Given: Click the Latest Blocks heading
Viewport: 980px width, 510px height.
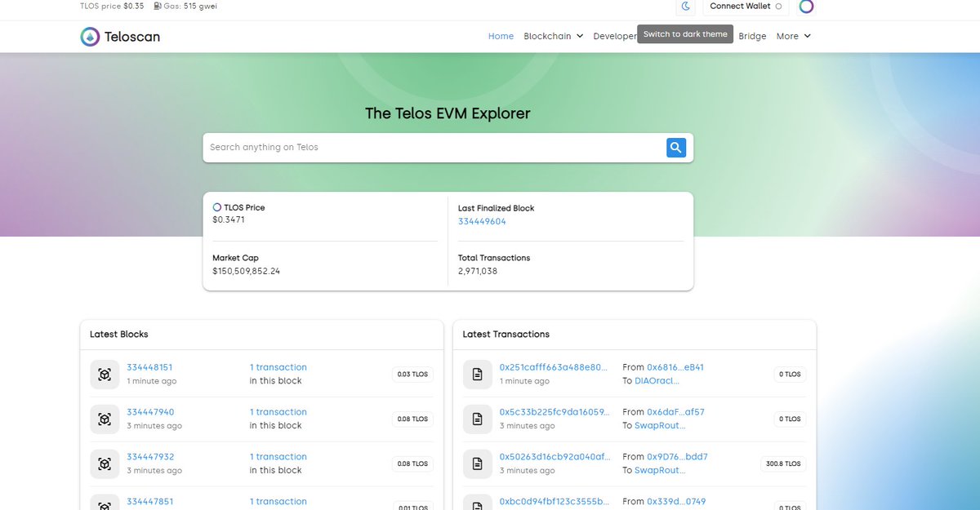Looking at the screenshot, I should click(x=119, y=335).
